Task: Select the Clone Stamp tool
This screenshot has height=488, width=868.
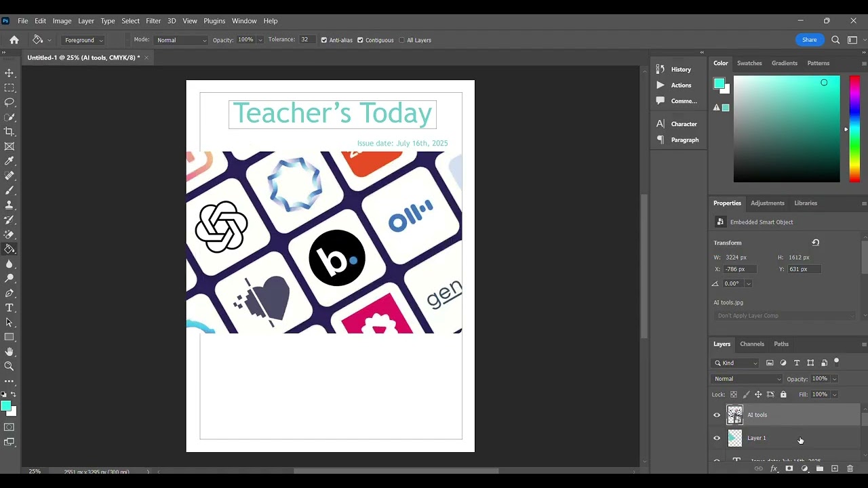Action: tap(9, 205)
